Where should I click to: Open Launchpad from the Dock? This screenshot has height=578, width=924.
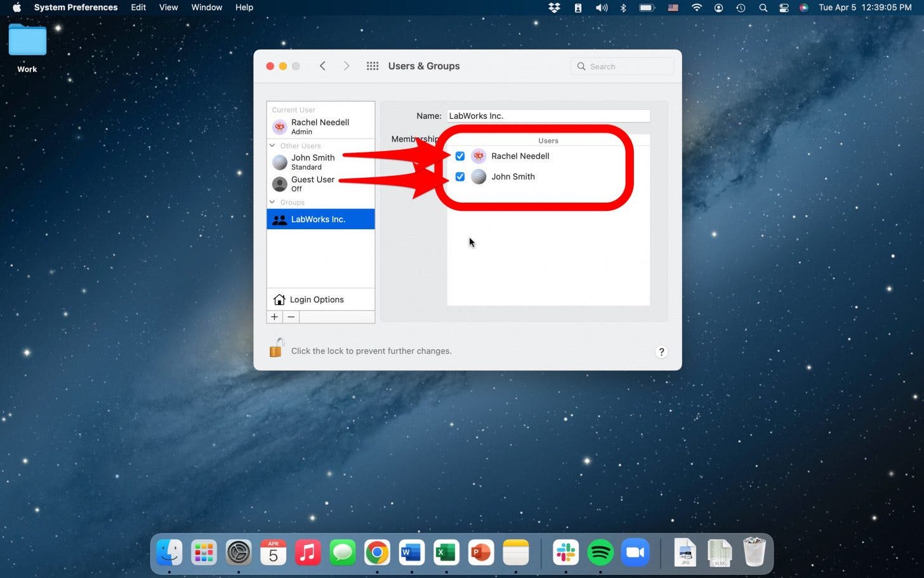204,553
